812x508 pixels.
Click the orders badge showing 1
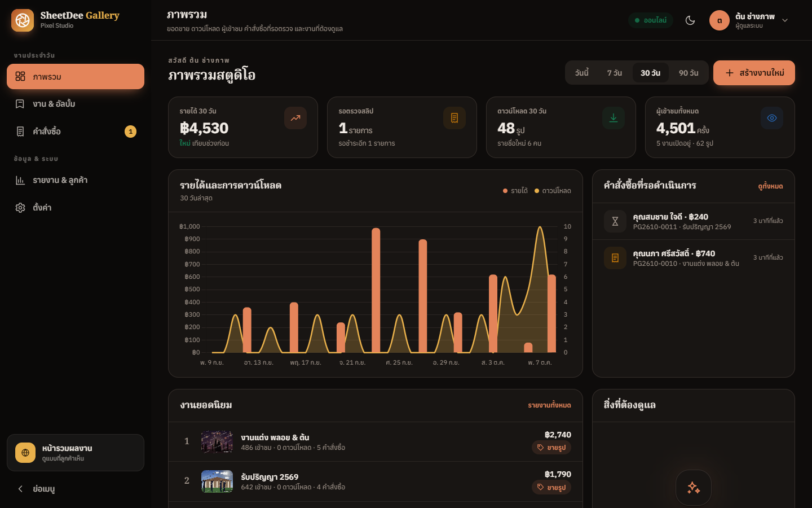point(130,132)
